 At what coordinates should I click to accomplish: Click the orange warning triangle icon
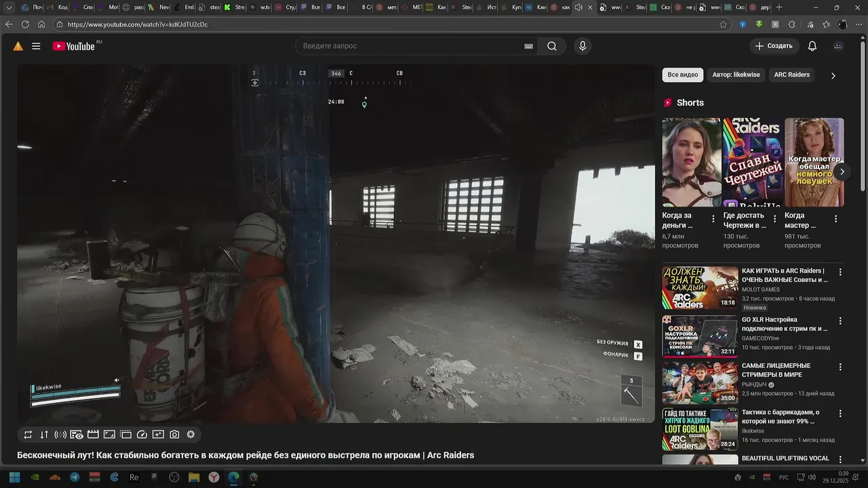18,46
